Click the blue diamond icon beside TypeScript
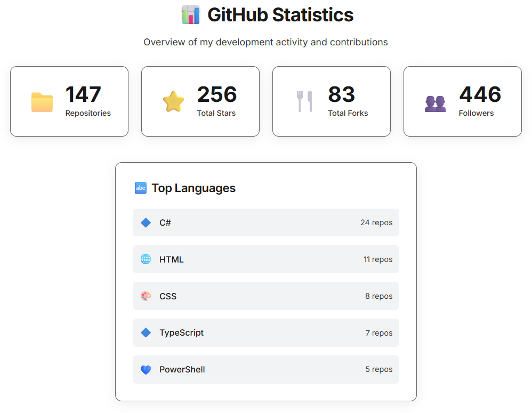Viewport: 532px width, 413px height. pos(146,333)
